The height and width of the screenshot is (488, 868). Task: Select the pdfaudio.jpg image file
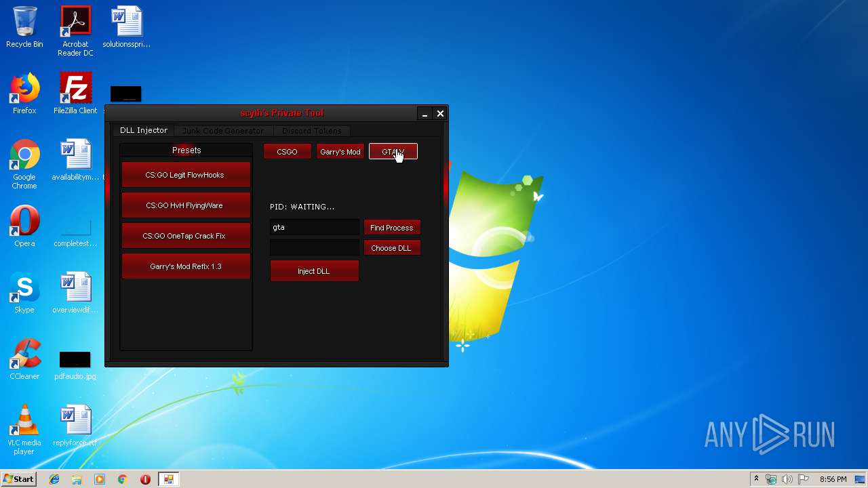[75, 365]
